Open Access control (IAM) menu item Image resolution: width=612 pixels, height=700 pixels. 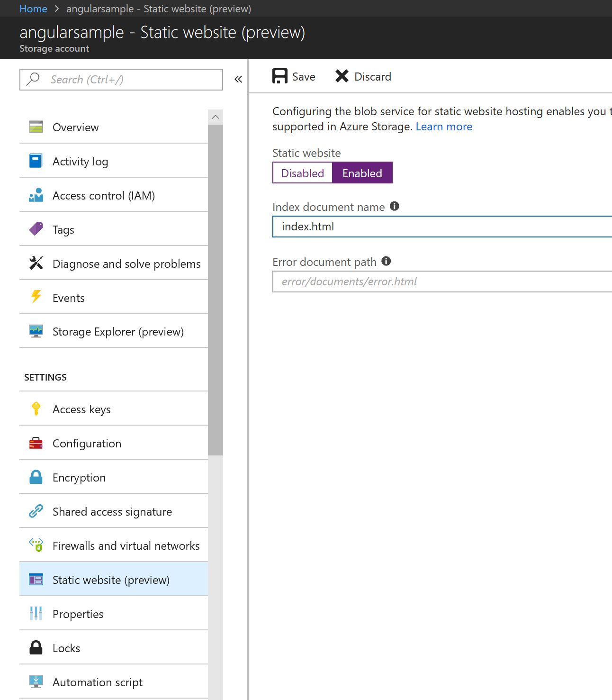pyautogui.click(x=114, y=195)
